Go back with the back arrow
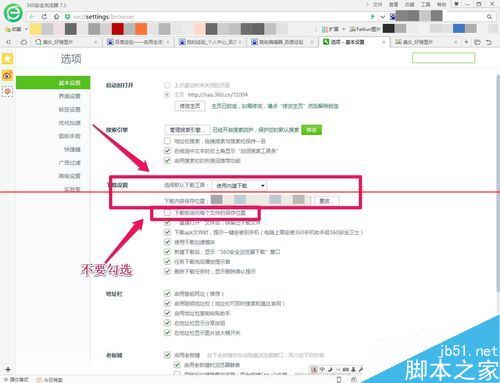The height and width of the screenshot is (383, 500). point(32,16)
